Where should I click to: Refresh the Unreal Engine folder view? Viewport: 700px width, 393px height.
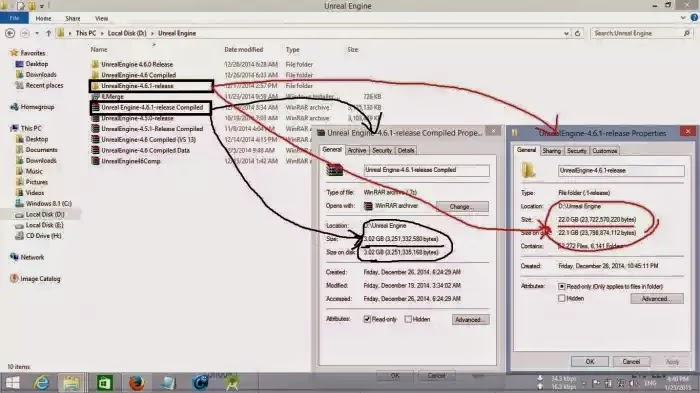tap(578, 33)
